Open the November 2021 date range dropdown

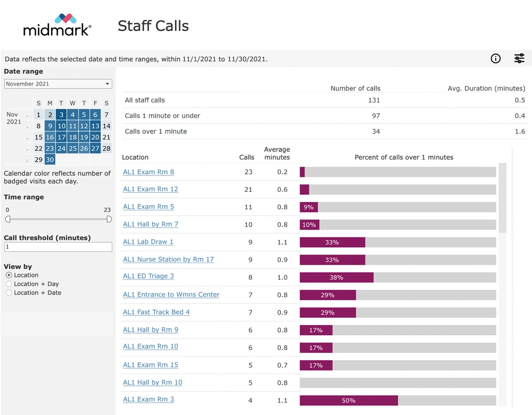coord(58,84)
